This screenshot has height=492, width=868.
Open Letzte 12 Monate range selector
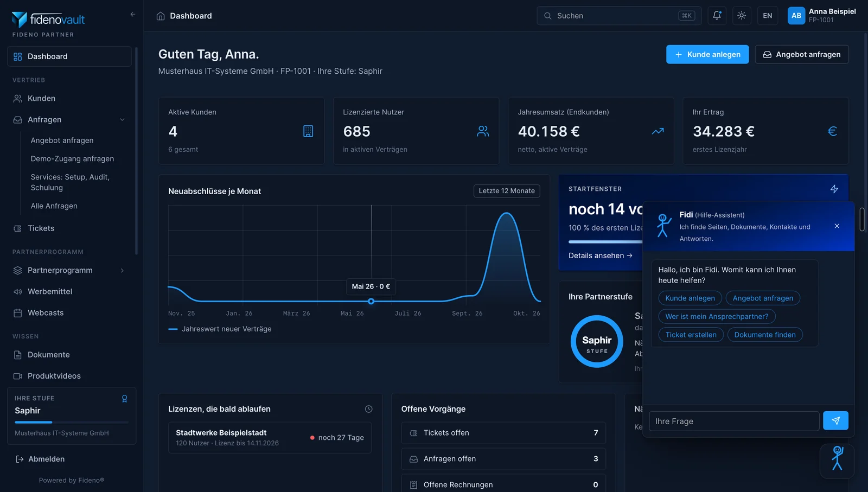tap(507, 191)
